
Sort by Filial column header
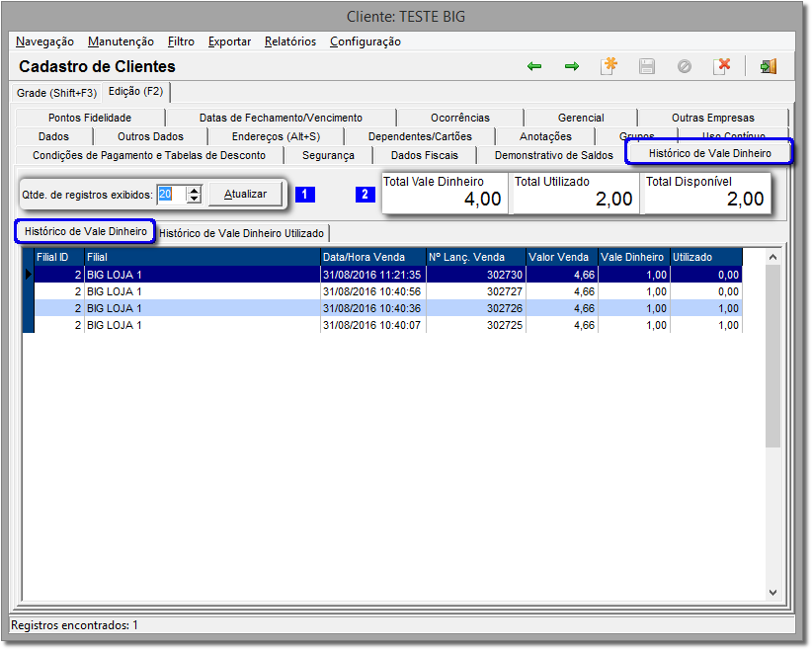[x=202, y=257]
